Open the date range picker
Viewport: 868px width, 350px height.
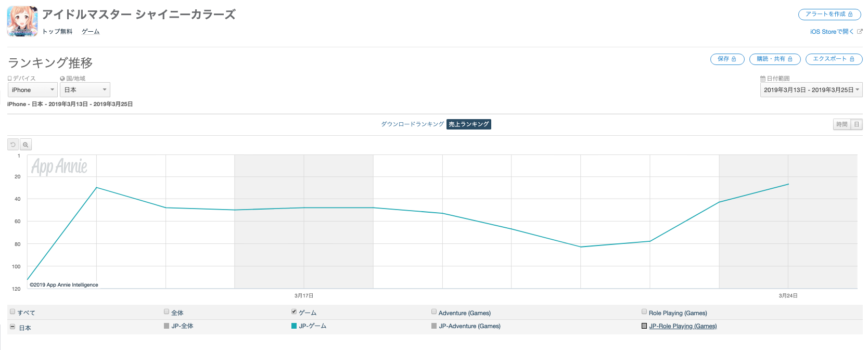(811, 90)
